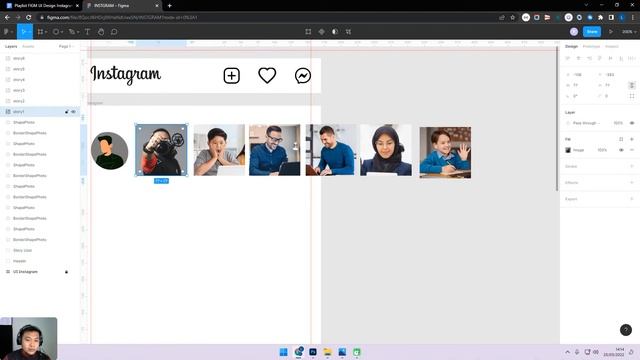The image size is (640, 360).
Task: Switch to the Inspect tab
Action: tap(611, 46)
